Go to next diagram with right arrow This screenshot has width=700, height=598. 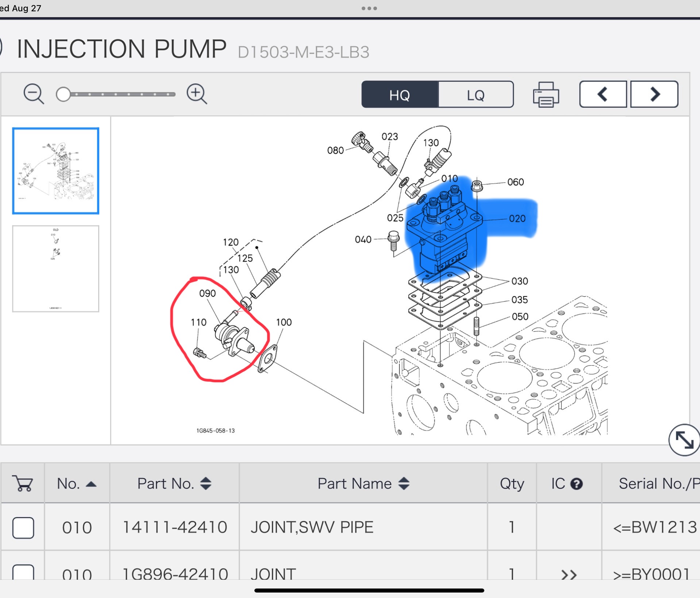pos(654,94)
